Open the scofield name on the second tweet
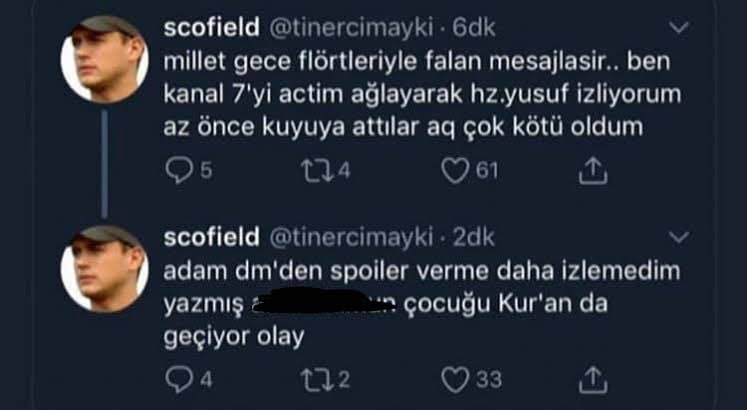The height and width of the screenshot is (410, 747). [x=208, y=238]
